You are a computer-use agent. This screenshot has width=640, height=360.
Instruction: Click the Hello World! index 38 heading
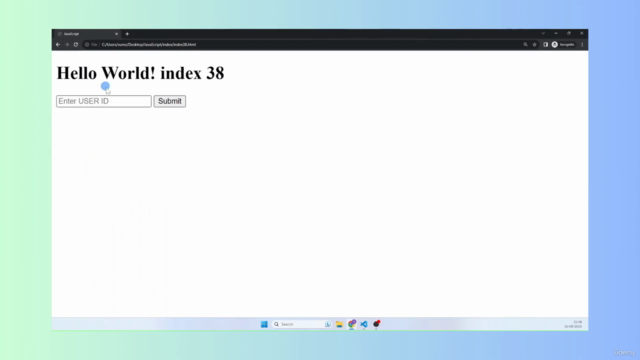140,73
